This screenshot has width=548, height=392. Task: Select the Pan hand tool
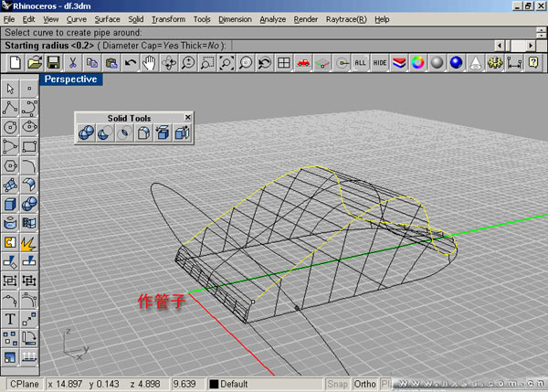tap(149, 62)
